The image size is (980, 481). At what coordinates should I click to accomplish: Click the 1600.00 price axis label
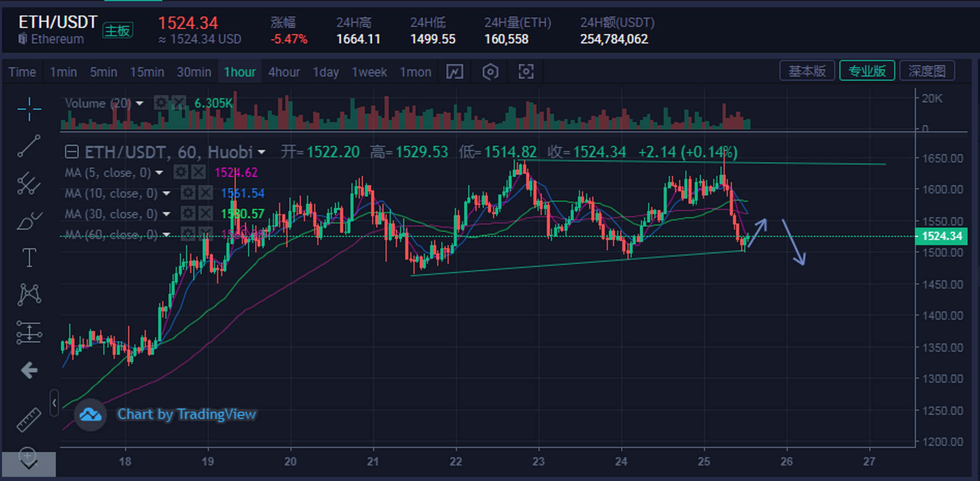click(x=942, y=190)
